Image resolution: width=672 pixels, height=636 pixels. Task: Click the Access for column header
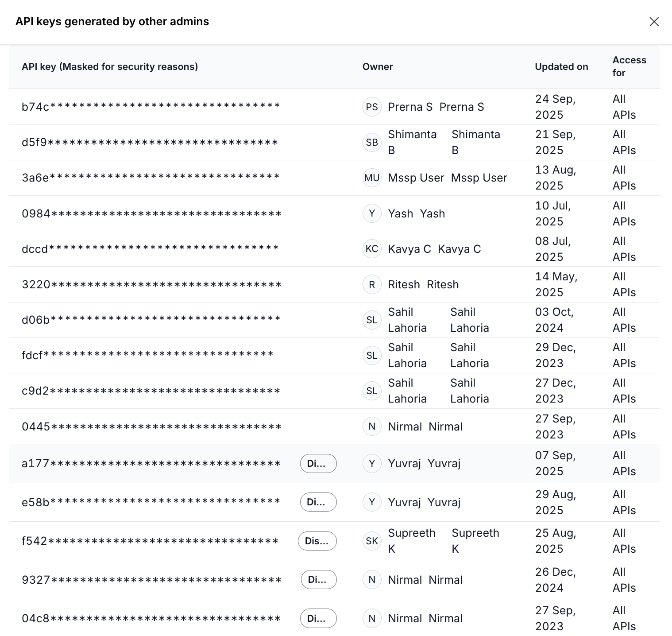[x=629, y=66]
